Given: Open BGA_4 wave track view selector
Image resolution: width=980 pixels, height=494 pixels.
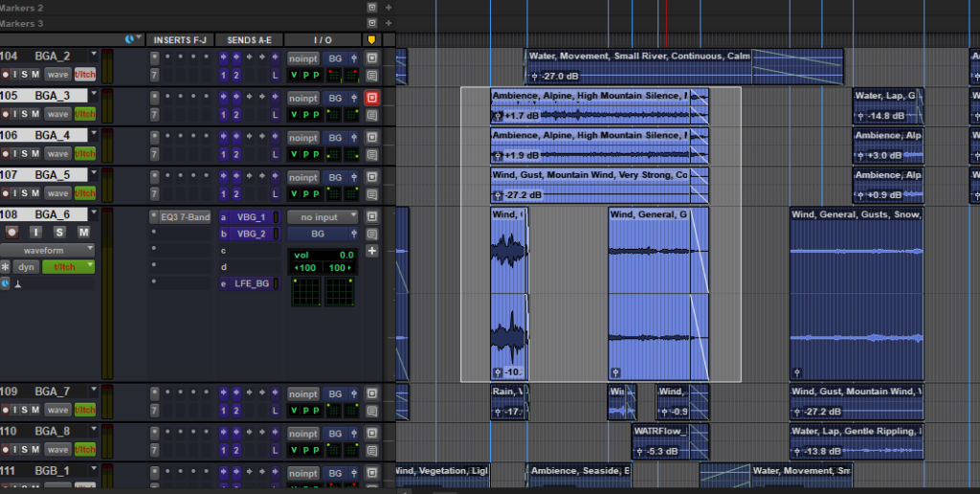Looking at the screenshot, I should (x=57, y=154).
